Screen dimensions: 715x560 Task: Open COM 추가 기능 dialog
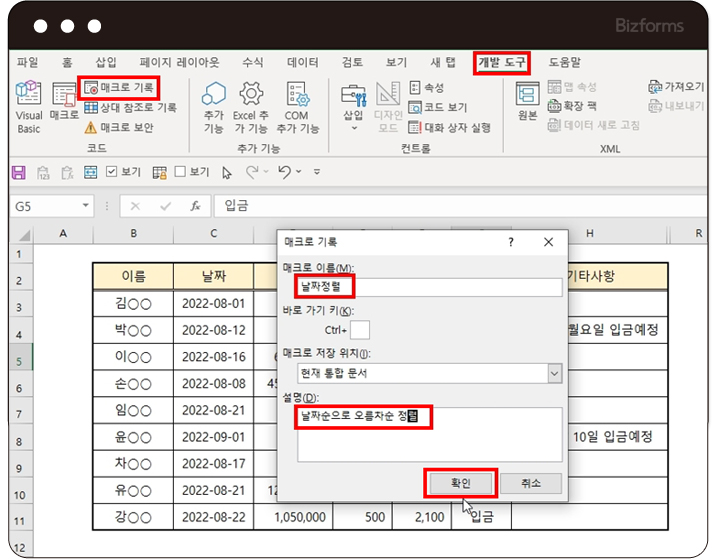(297, 106)
